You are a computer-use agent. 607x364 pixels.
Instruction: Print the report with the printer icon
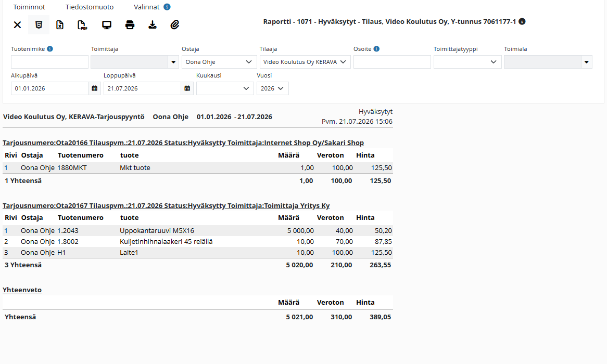[x=130, y=25]
